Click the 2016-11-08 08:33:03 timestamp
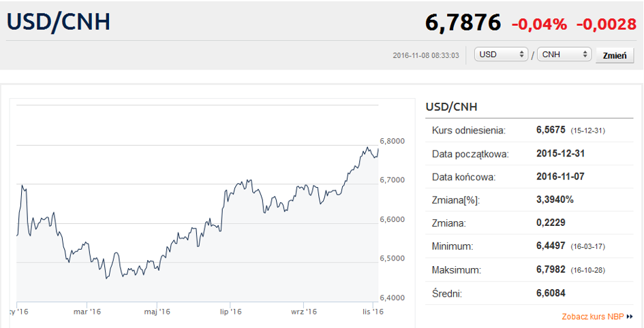The width and height of the screenshot is (644, 328). (426, 55)
